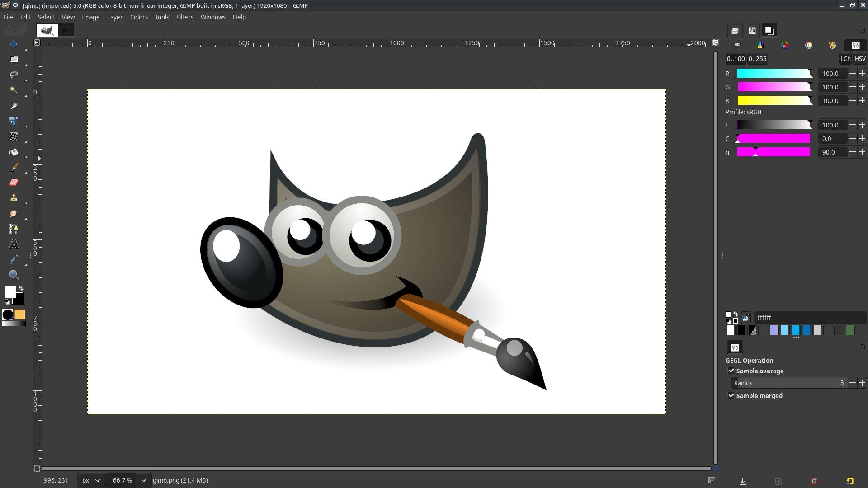Set scale range to 0..255

click(757, 59)
